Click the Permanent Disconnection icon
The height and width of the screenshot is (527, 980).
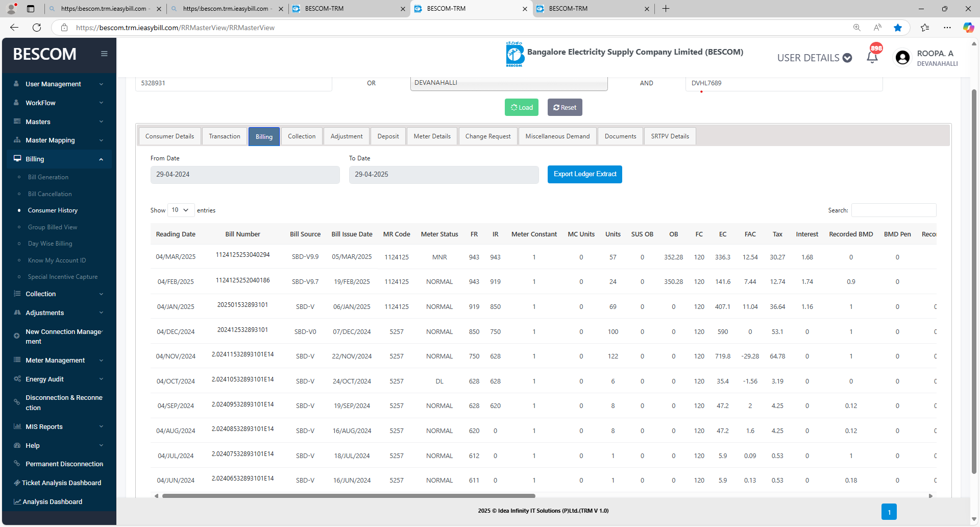17,464
